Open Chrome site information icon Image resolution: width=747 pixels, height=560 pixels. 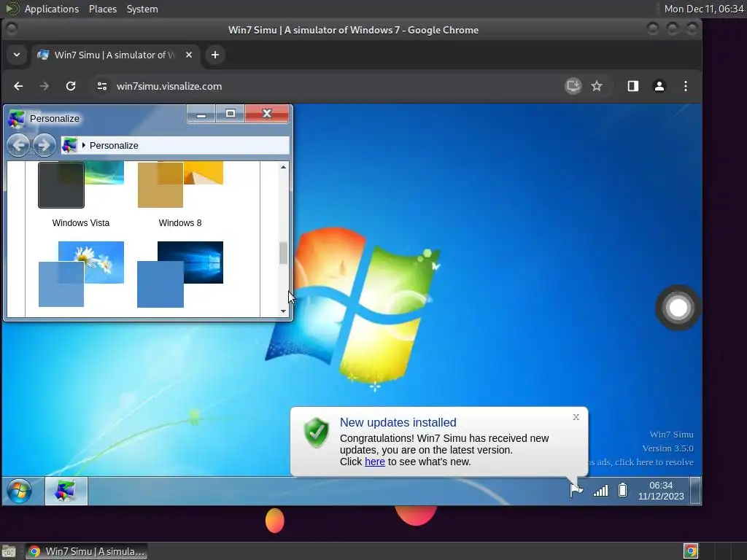102,86
